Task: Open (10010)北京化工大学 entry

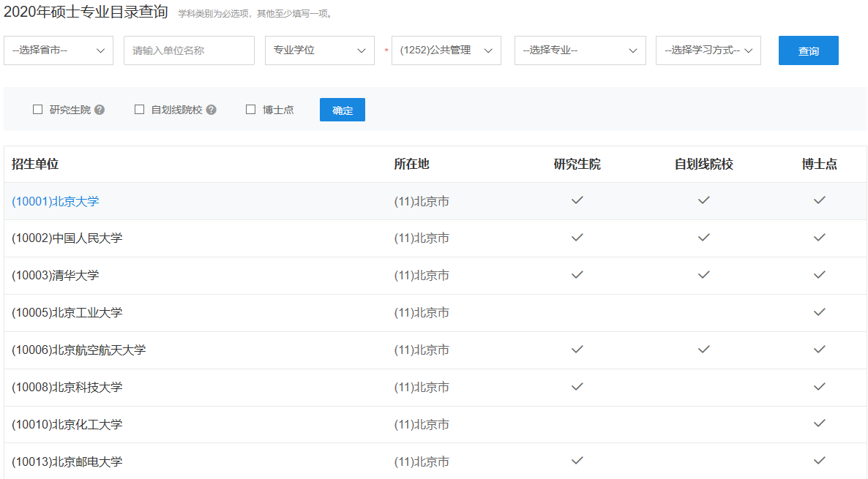Action: (67, 424)
